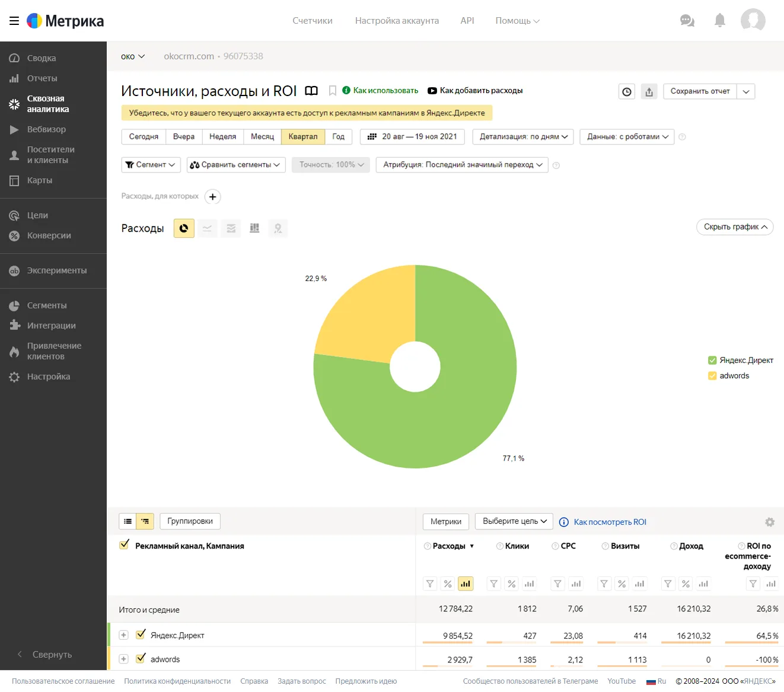Screen dimensions: 784x692
Task: Bookmark this report with the flag icon
Action: point(333,91)
